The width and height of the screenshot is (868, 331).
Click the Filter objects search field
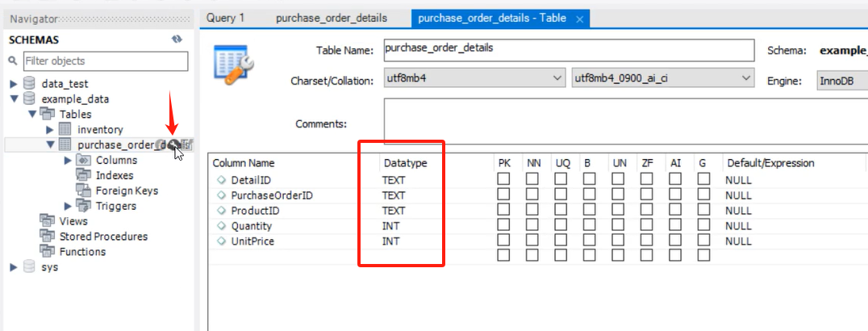tap(105, 61)
